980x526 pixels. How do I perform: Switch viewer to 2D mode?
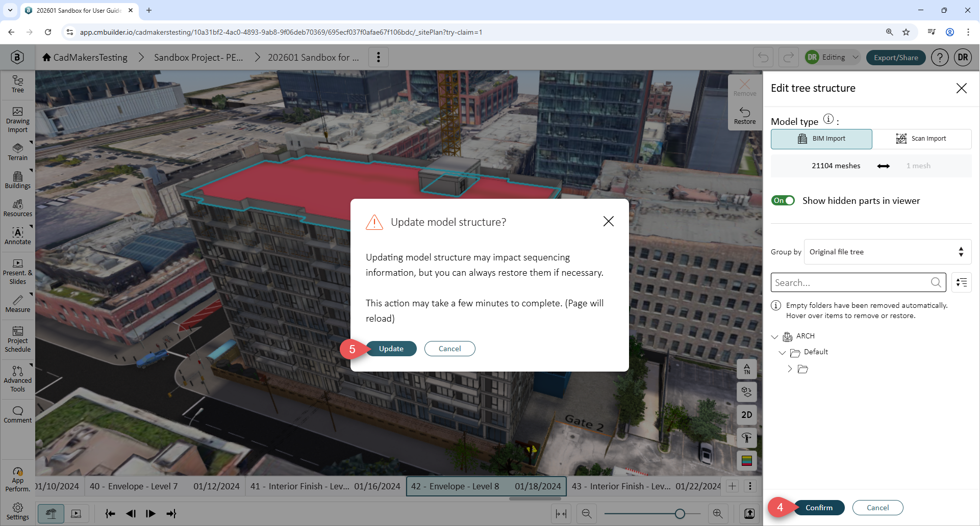747,415
